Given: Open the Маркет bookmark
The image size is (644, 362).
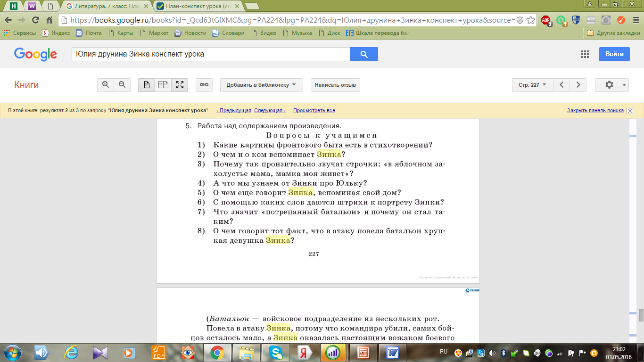Looking at the screenshot, I should click(x=154, y=33).
